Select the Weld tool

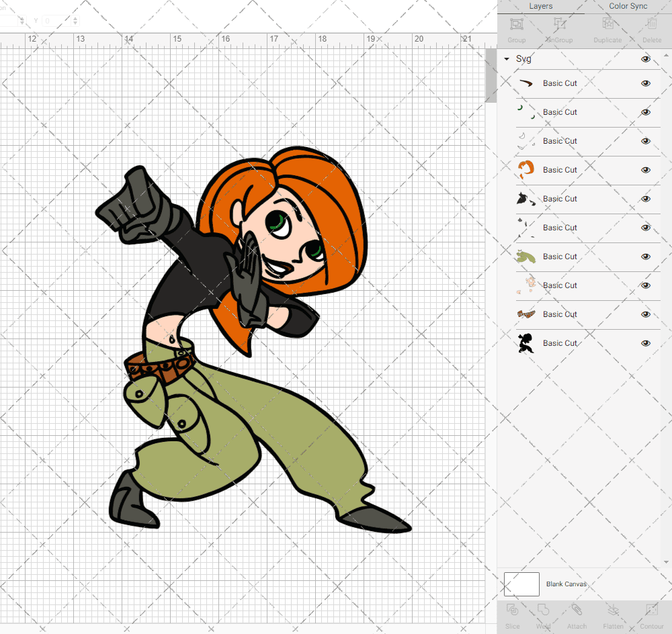(x=543, y=615)
